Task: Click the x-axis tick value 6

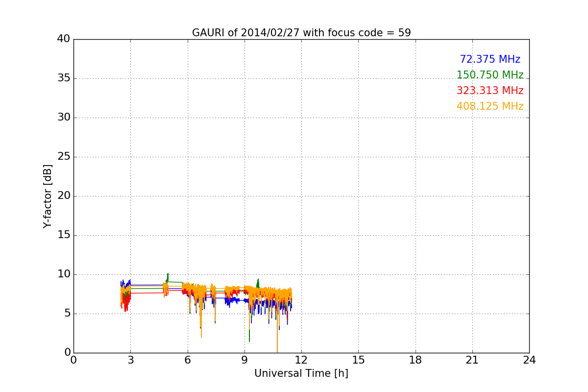Action: (x=188, y=360)
